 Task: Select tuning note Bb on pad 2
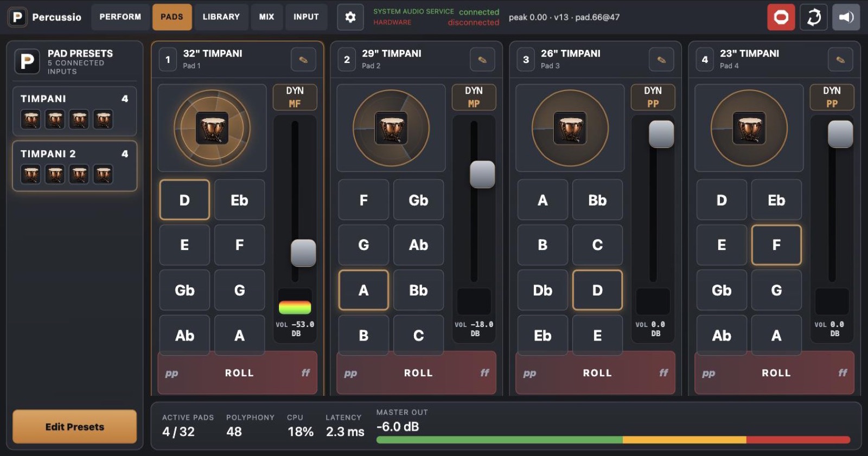tap(418, 290)
